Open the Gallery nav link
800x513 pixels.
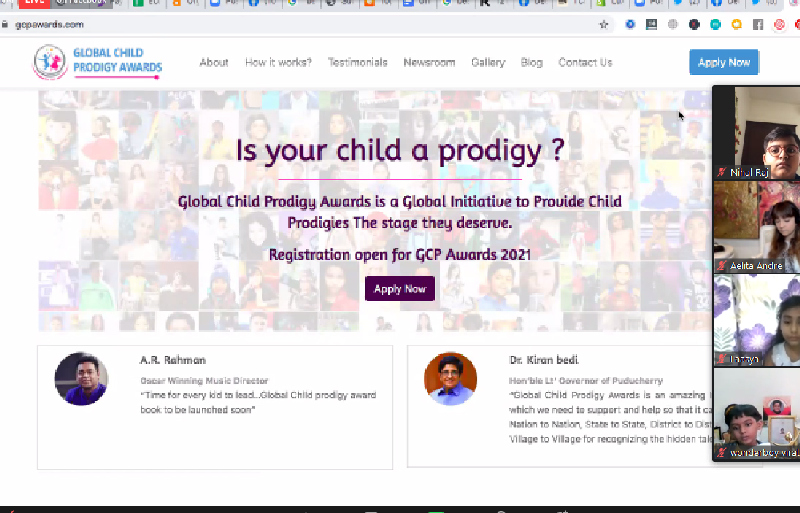488,62
